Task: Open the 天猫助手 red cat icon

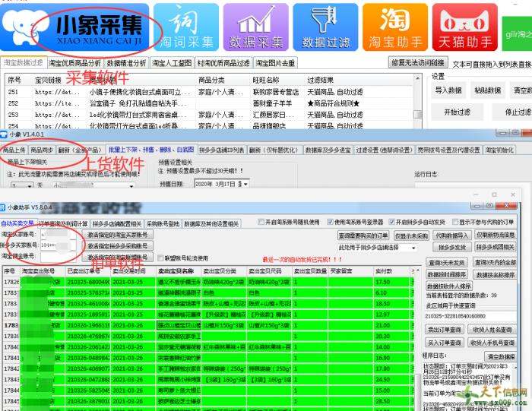Action: 465,27
